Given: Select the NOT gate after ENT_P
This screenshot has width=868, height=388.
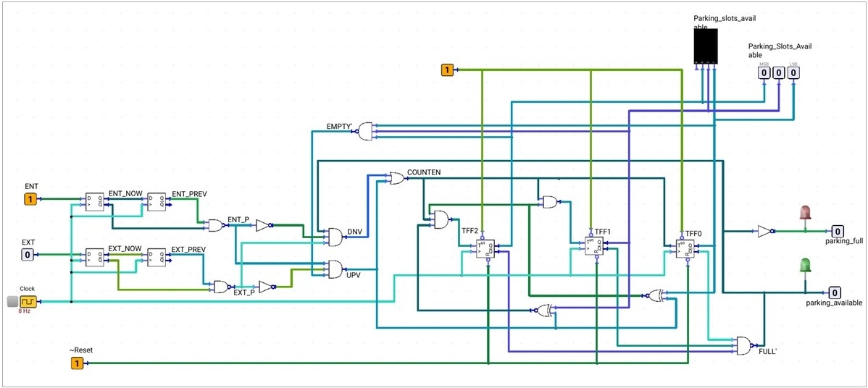Looking at the screenshot, I should point(264,225).
